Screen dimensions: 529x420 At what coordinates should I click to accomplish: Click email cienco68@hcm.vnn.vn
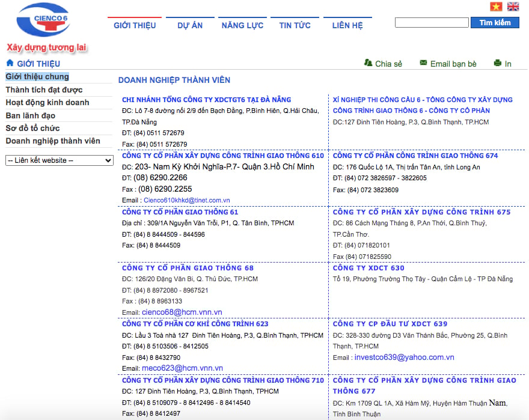tap(182, 312)
